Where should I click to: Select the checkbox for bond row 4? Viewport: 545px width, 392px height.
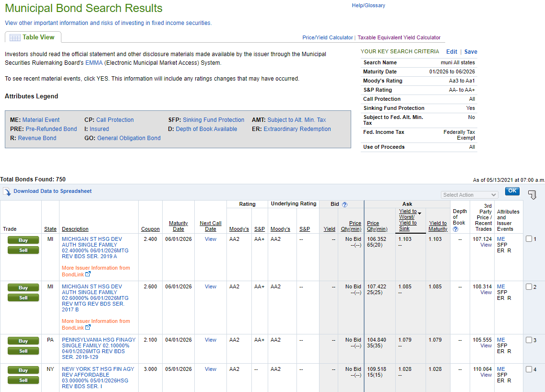click(x=529, y=369)
